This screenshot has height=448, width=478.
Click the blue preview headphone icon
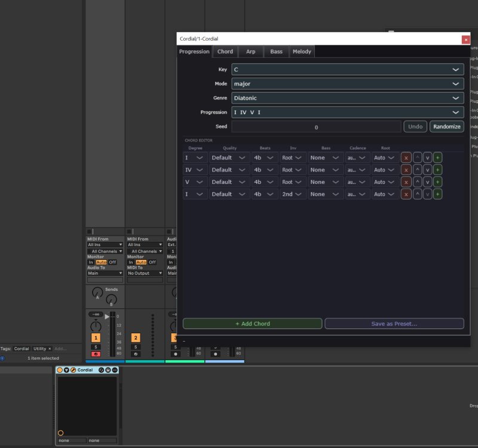click(x=2, y=358)
